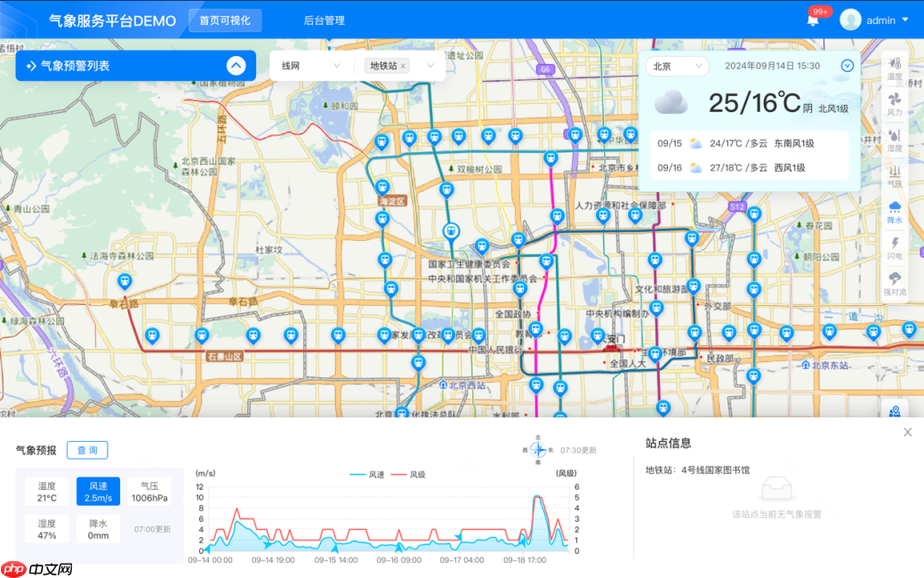The height and width of the screenshot is (578, 924).
Task: Open the notification bell with 99+ badge
Action: click(813, 20)
